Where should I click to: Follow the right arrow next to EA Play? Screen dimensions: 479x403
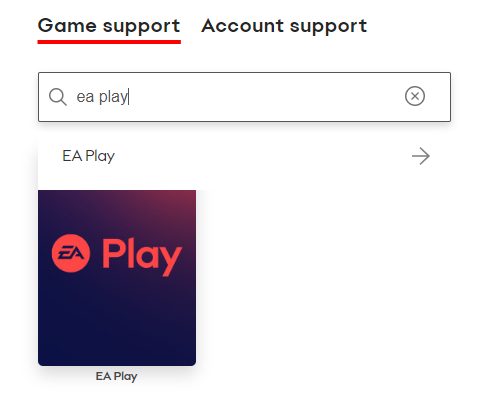pos(421,156)
